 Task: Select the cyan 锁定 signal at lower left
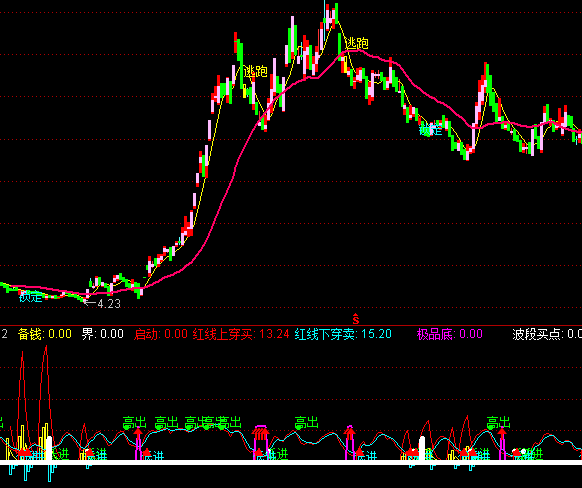click(x=30, y=297)
